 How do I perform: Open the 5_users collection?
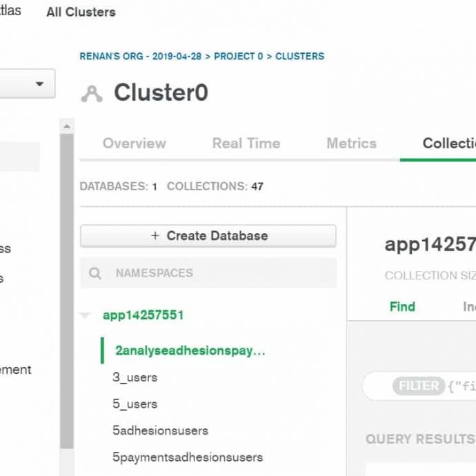pyautogui.click(x=135, y=404)
